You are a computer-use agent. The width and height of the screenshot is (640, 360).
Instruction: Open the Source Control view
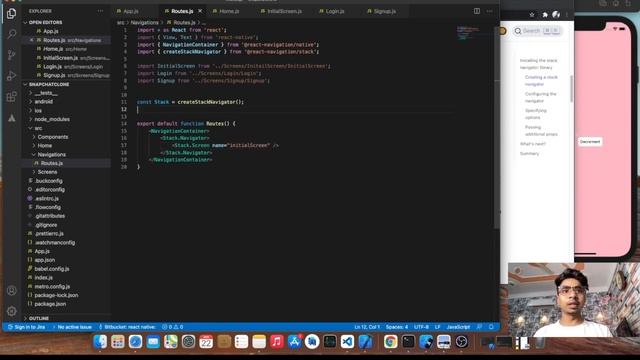(11, 55)
